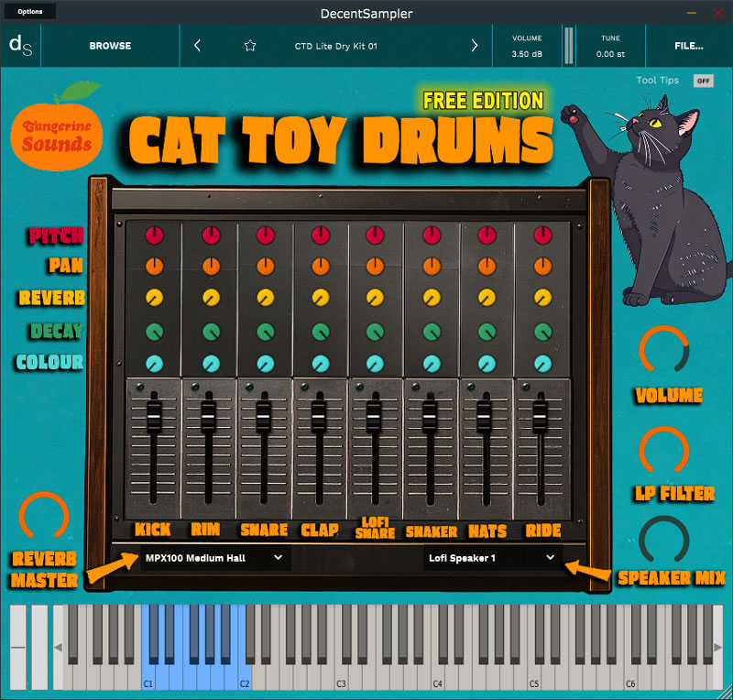
Task: Click the LOFI SNARE pitch knob
Action: tap(375, 235)
